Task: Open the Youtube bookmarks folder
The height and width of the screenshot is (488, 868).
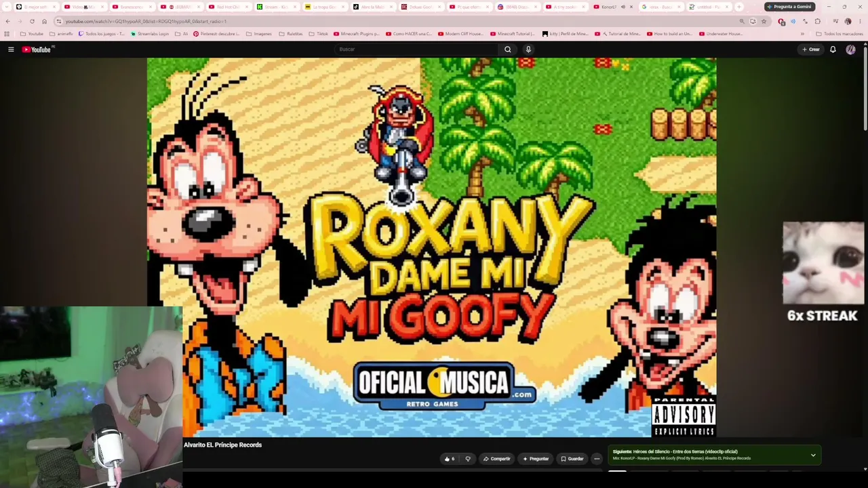Action: 32,34
